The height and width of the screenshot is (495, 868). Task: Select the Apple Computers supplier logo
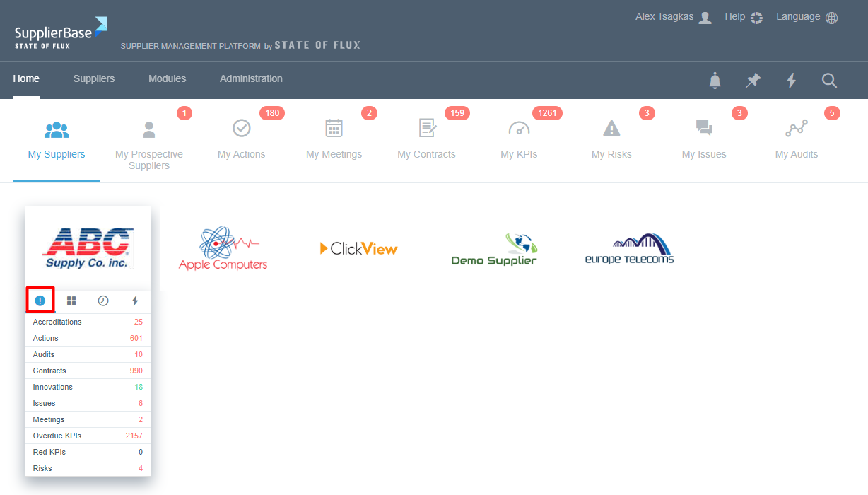[x=223, y=249]
